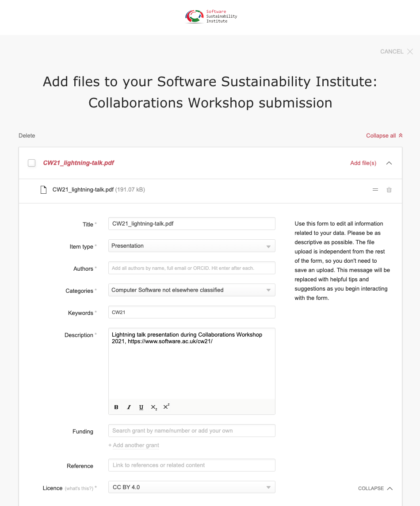Image resolution: width=420 pixels, height=506 pixels.
Task: Click the Authors field label
Action: [83, 269]
